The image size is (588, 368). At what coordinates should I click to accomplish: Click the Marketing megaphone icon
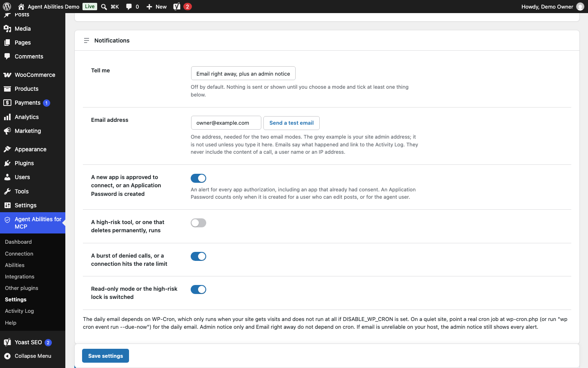[x=7, y=131]
